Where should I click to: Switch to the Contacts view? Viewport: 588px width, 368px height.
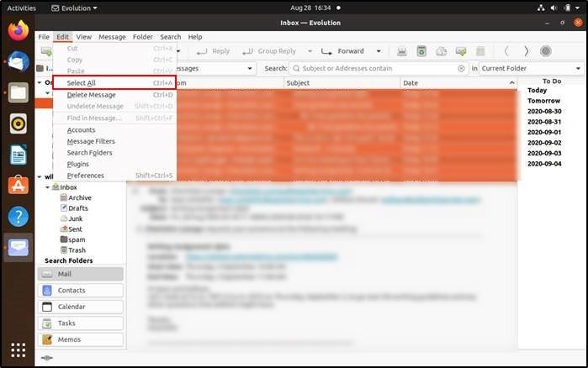click(80, 291)
